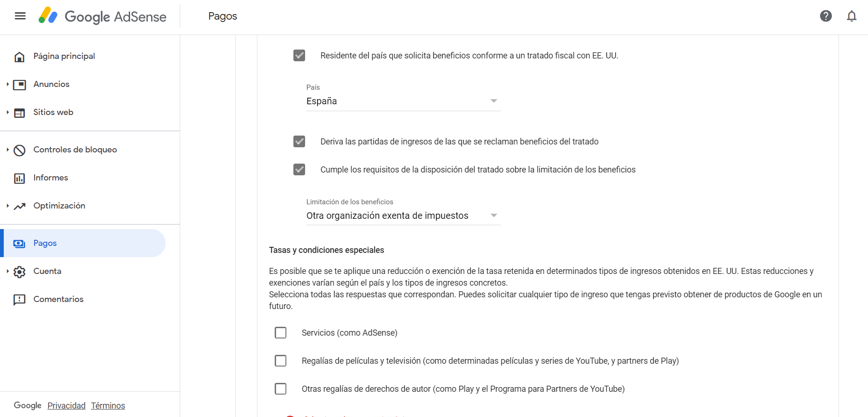Viewport: 868px width, 417px height.
Task: Click the Informes chart icon
Action: (19, 178)
